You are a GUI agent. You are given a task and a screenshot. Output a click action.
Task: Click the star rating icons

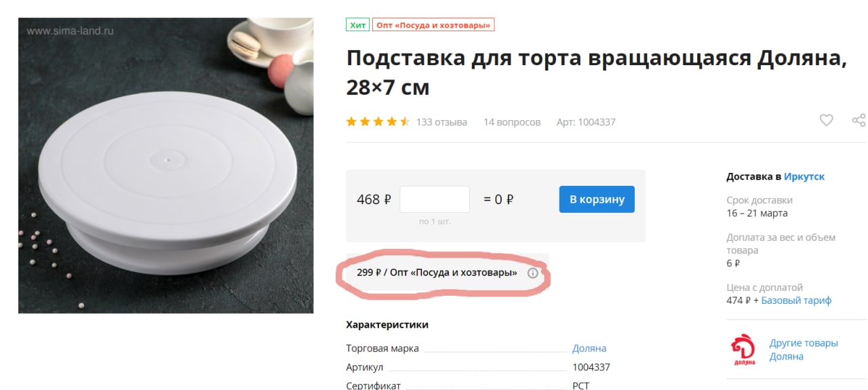pos(378,122)
